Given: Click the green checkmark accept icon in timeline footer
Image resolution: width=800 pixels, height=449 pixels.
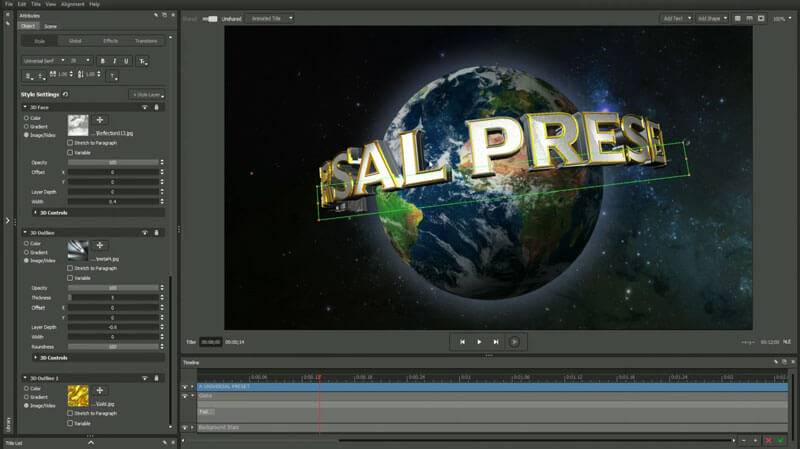Looking at the screenshot, I should [780, 440].
